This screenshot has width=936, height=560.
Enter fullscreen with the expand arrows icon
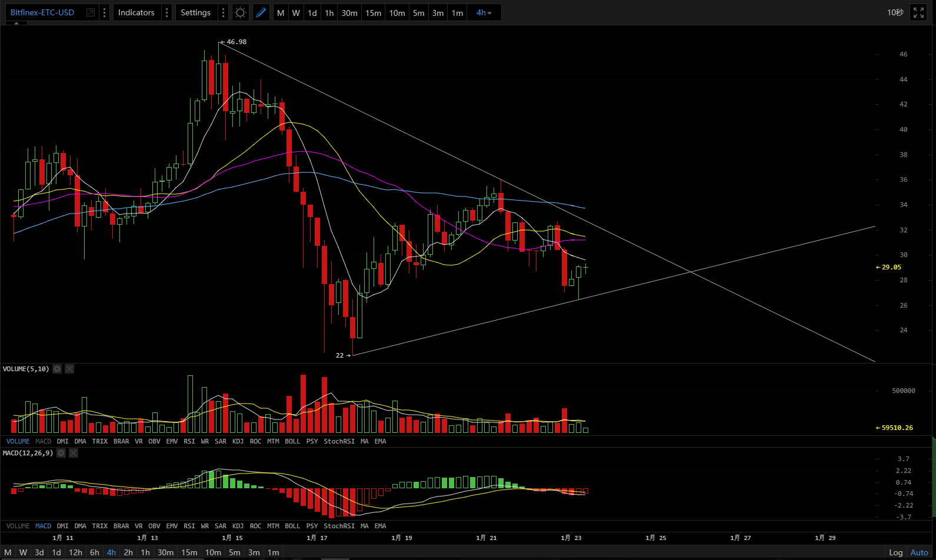pyautogui.click(x=918, y=13)
